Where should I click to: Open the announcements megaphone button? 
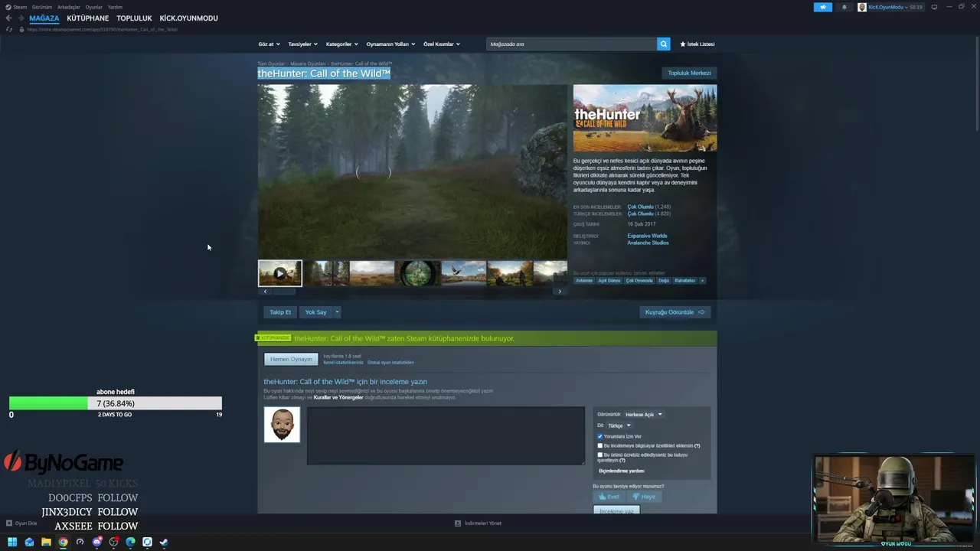822,7
